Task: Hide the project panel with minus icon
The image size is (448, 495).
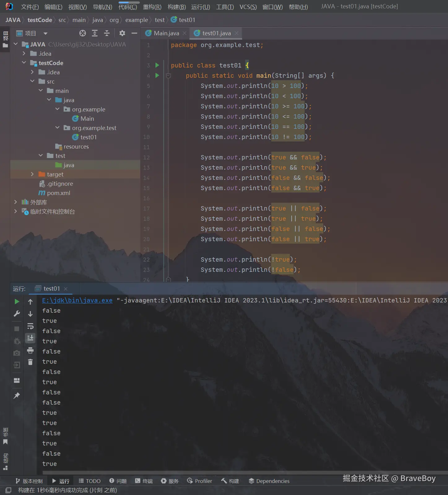Action: [x=134, y=33]
